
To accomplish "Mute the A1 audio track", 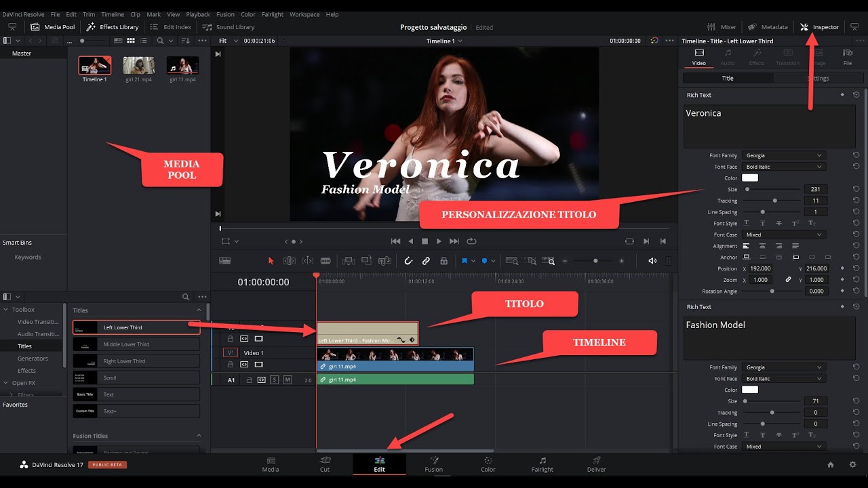I will coord(288,380).
